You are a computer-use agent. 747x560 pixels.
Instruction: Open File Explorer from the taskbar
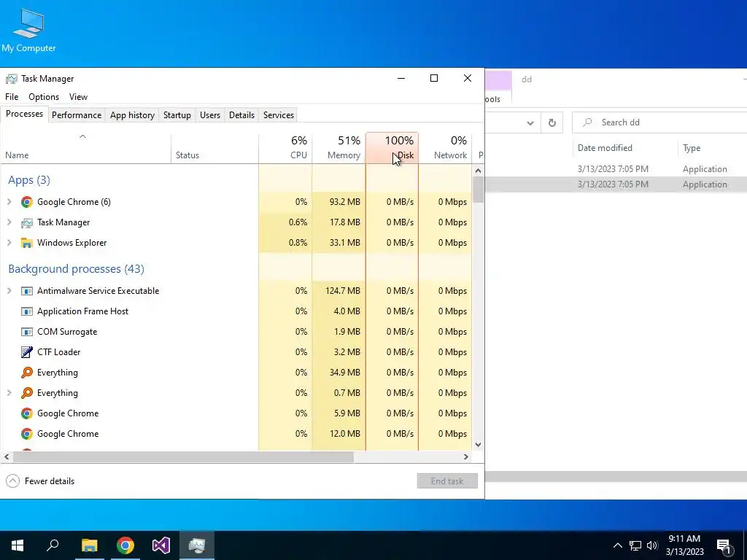pos(89,545)
